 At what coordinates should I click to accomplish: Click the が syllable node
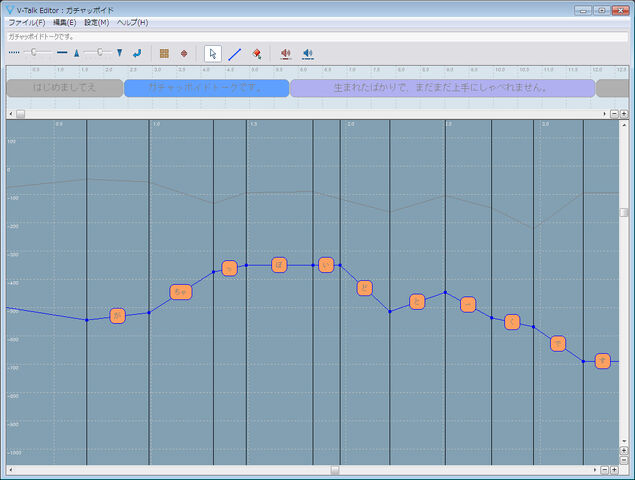click(x=117, y=316)
